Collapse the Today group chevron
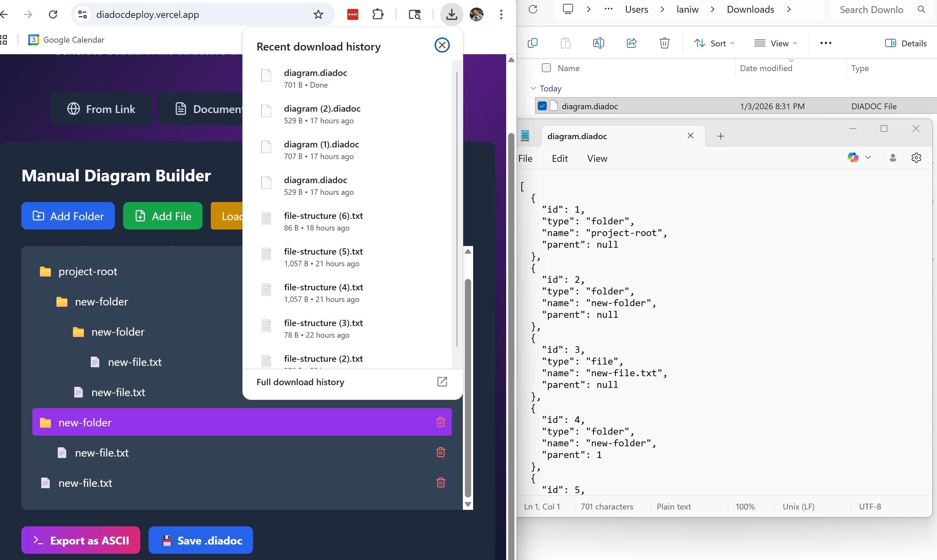The height and width of the screenshot is (560, 937). click(x=533, y=88)
